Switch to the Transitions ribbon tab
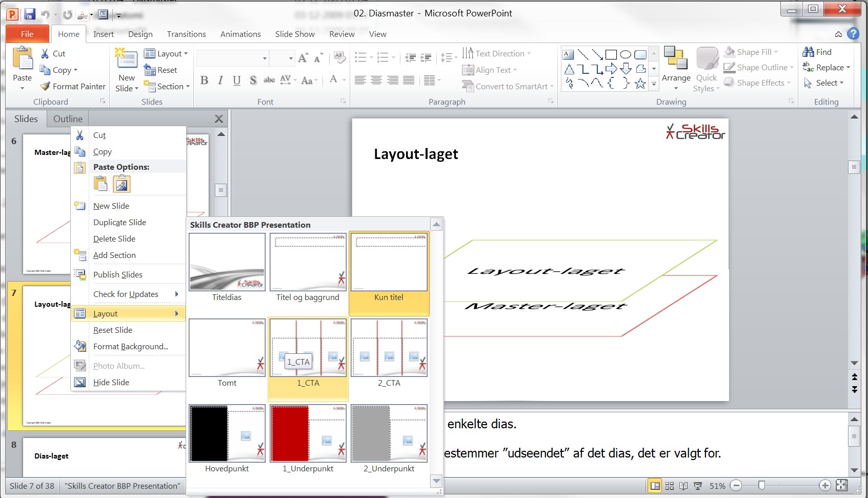The image size is (868, 498). [x=186, y=34]
